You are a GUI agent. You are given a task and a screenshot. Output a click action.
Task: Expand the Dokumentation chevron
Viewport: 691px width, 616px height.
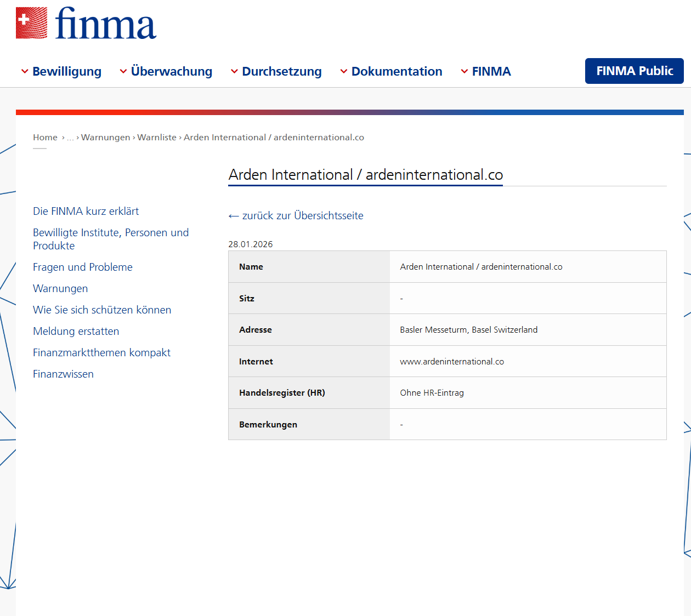point(344,72)
